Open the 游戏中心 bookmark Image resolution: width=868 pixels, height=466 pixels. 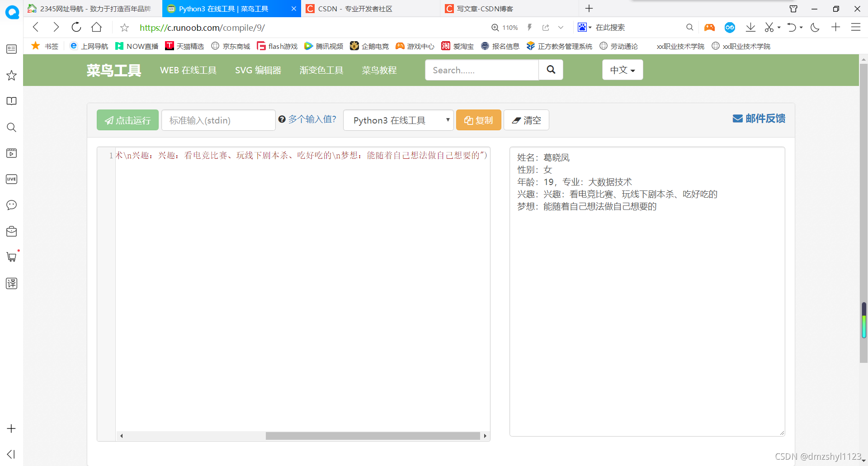coord(415,46)
